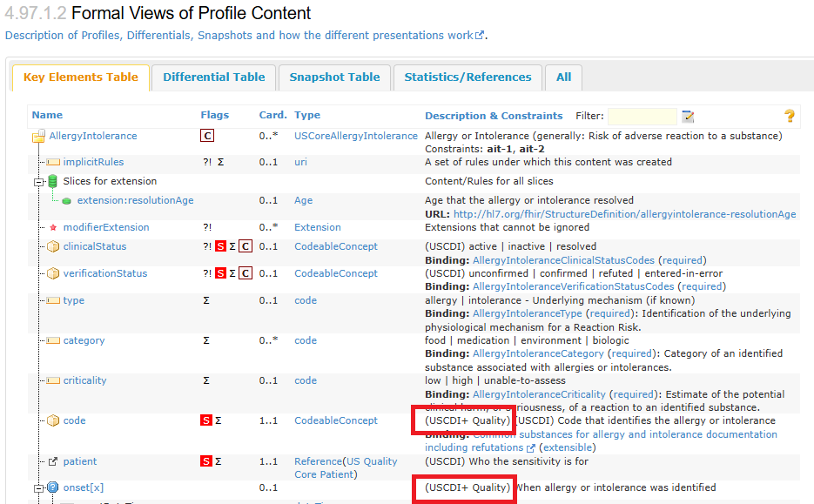The height and width of the screenshot is (504, 814).
Task: Click the red S flag on the code row
Action: click(206, 421)
